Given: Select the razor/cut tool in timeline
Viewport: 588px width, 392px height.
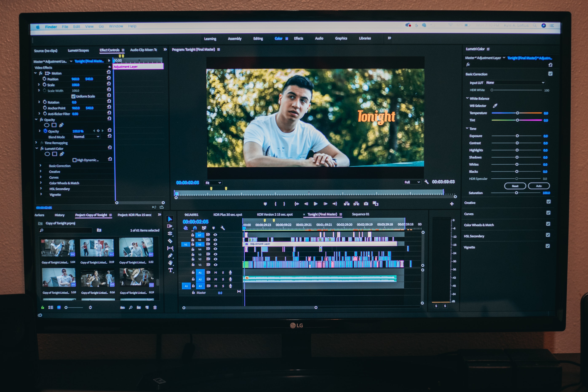Looking at the screenshot, I should 171,242.
